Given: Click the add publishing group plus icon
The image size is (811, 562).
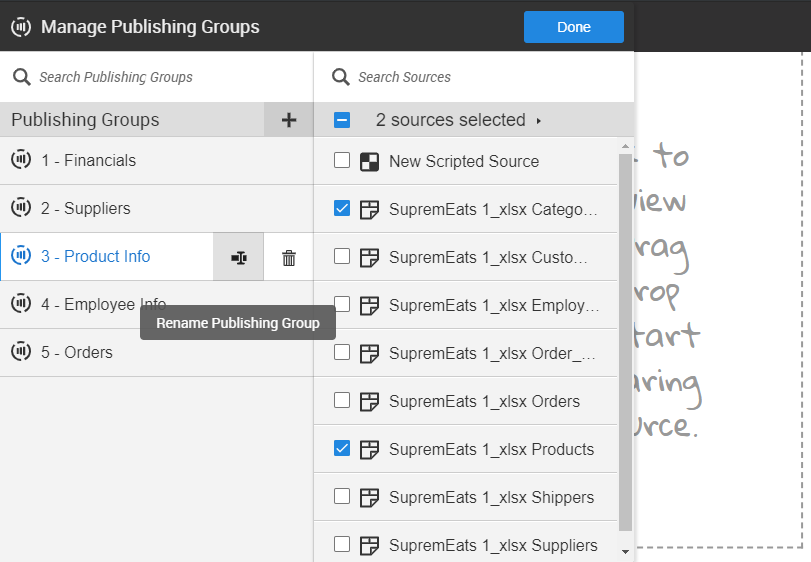Looking at the screenshot, I should 288,120.
